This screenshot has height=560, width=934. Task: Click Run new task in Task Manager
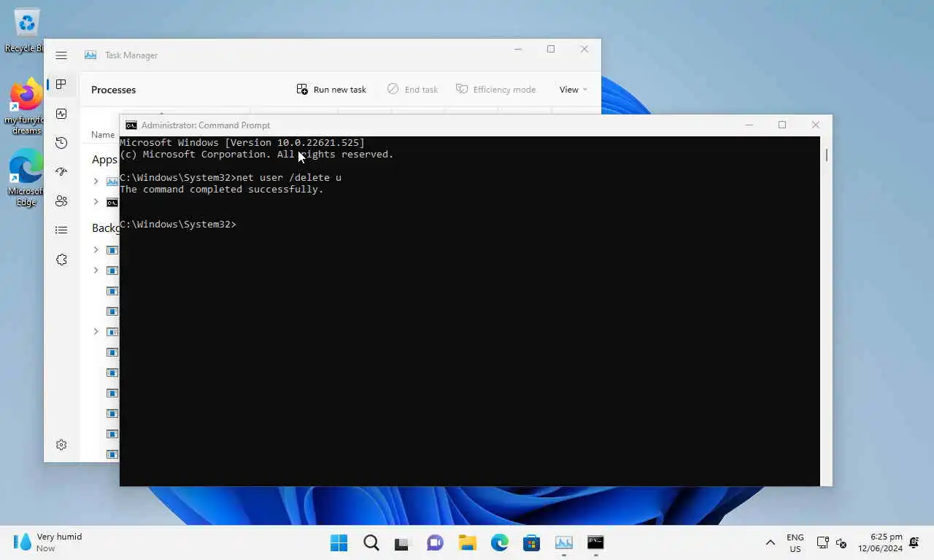pyautogui.click(x=331, y=90)
